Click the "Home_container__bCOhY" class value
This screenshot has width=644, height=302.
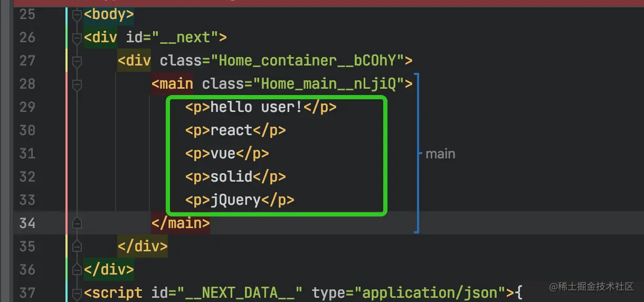point(307,61)
